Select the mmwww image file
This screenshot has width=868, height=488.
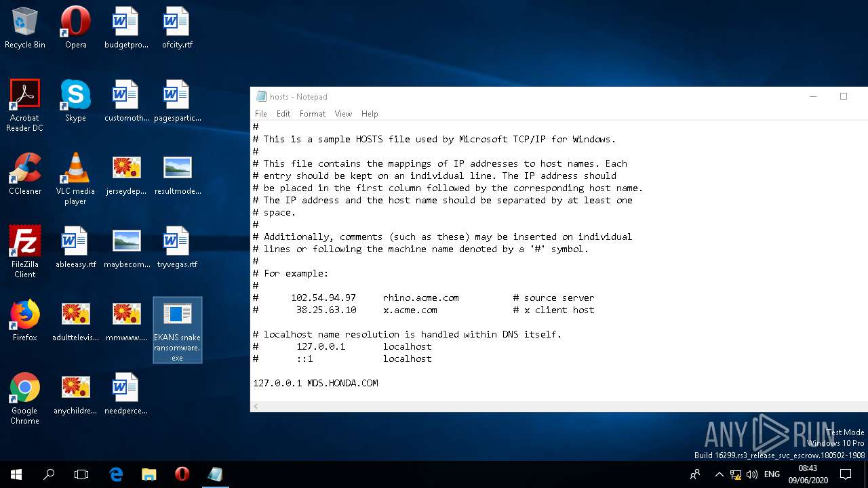(126, 321)
